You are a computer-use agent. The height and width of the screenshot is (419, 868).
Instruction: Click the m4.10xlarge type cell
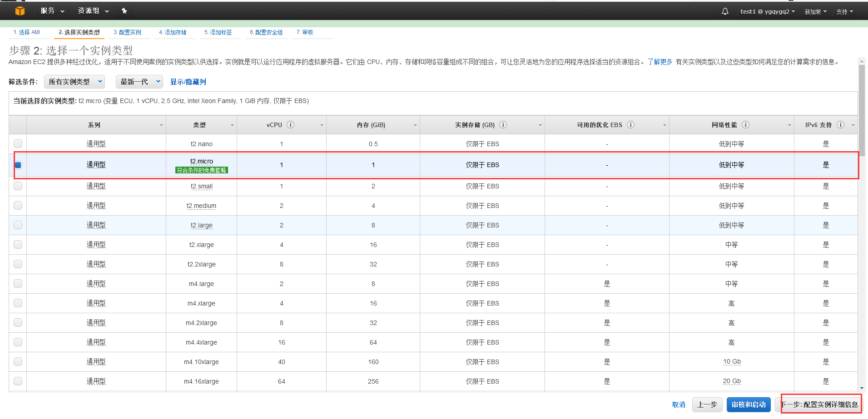pyautogui.click(x=201, y=362)
